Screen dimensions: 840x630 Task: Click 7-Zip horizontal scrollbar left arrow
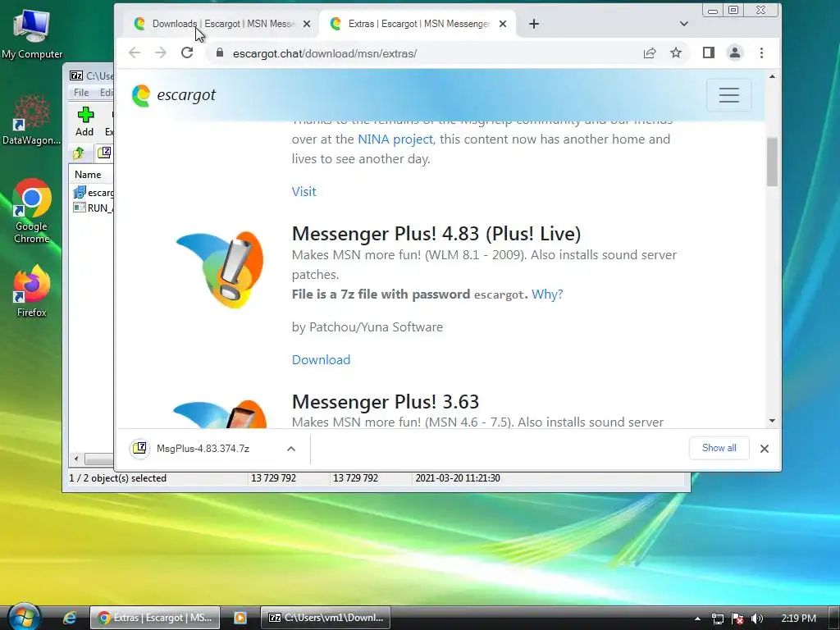76,459
